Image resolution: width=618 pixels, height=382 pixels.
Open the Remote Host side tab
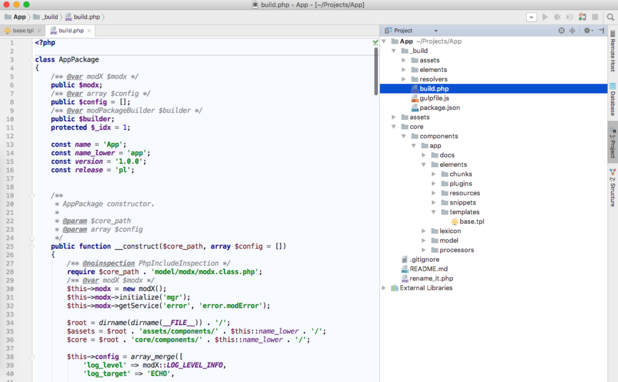[613, 51]
